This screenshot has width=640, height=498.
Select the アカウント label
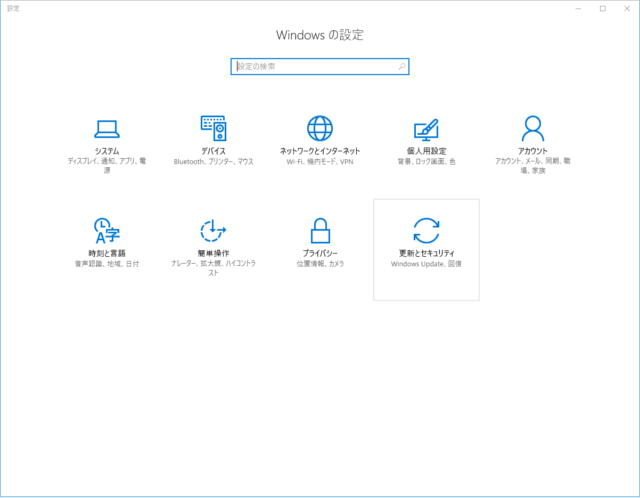pos(533,151)
